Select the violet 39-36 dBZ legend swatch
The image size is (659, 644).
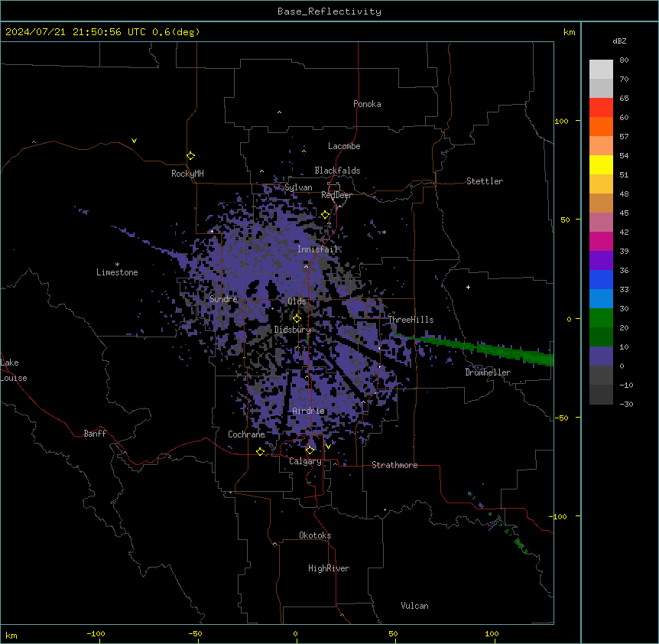coord(601,261)
